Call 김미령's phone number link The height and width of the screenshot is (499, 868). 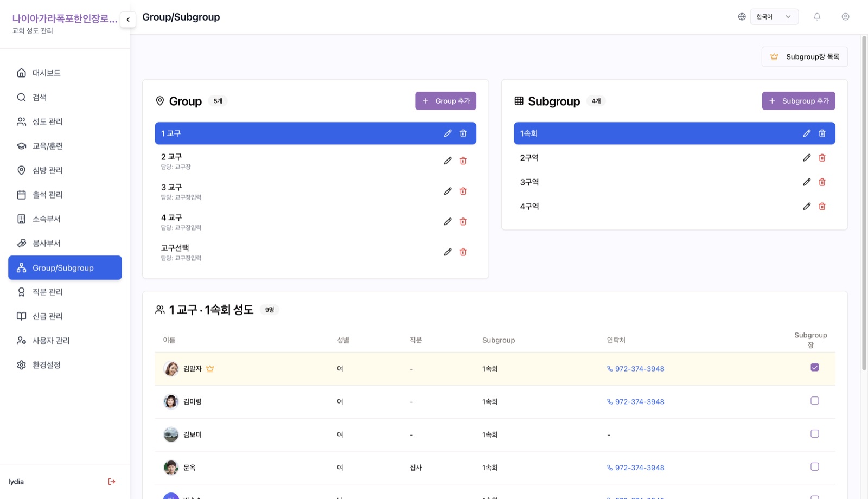tap(635, 402)
